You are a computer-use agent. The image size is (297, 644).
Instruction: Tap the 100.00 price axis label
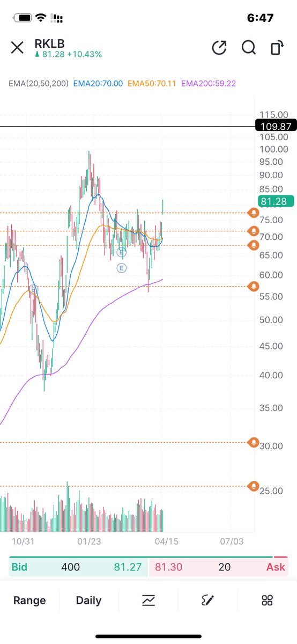pyautogui.click(x=273, y=149)
